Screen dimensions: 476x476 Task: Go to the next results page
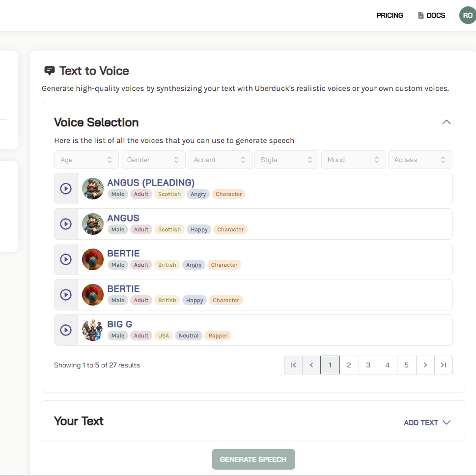tap(425, 365)
